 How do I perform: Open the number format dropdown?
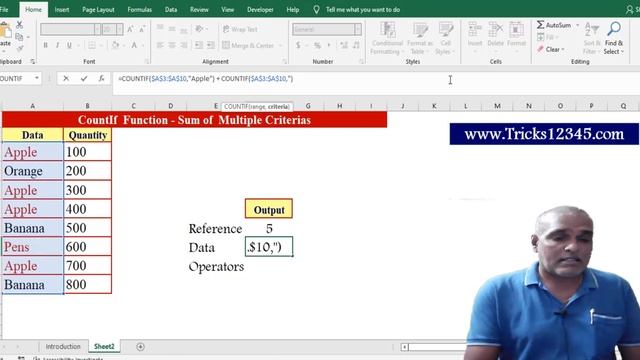point(358,29)
